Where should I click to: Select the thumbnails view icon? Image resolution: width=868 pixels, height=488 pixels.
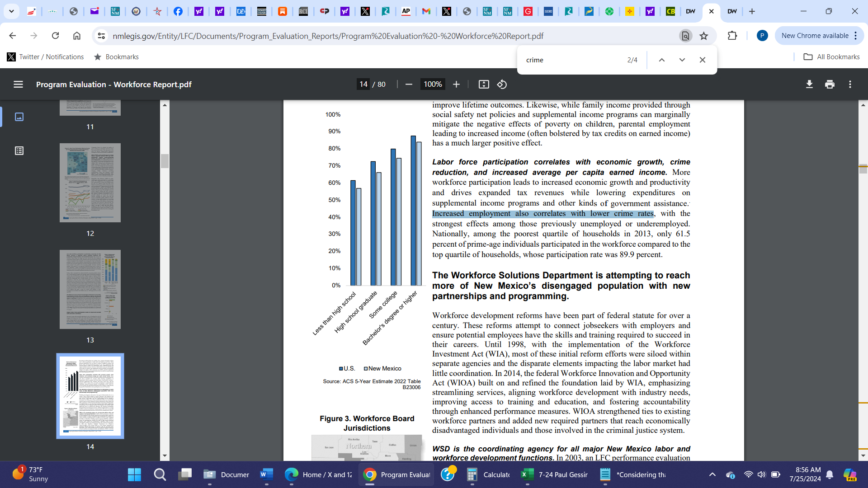coord(19,117)
